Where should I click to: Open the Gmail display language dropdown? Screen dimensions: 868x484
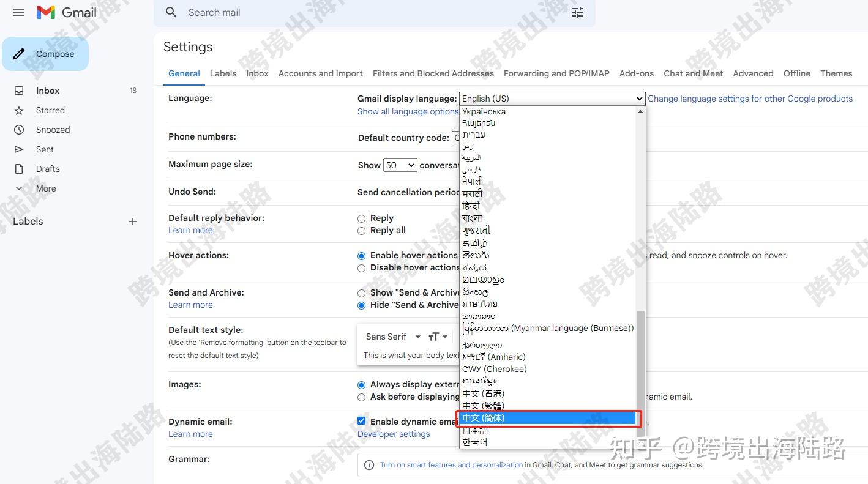[x=552, y=99]
